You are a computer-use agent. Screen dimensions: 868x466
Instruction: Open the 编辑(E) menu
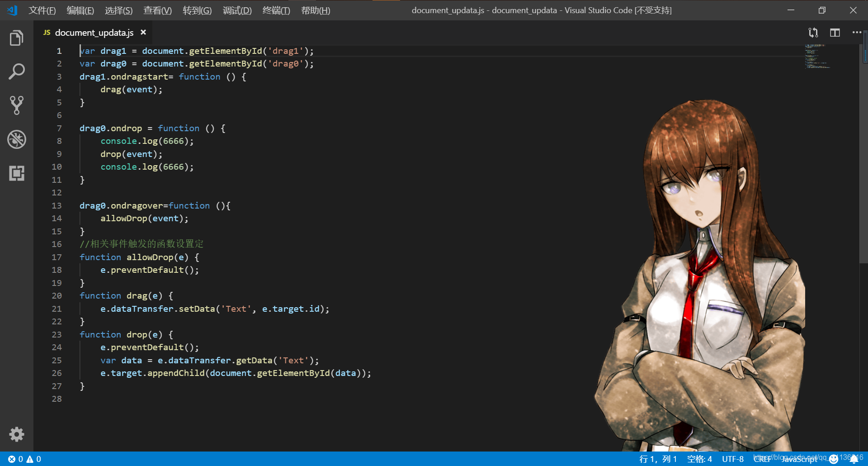80,10
